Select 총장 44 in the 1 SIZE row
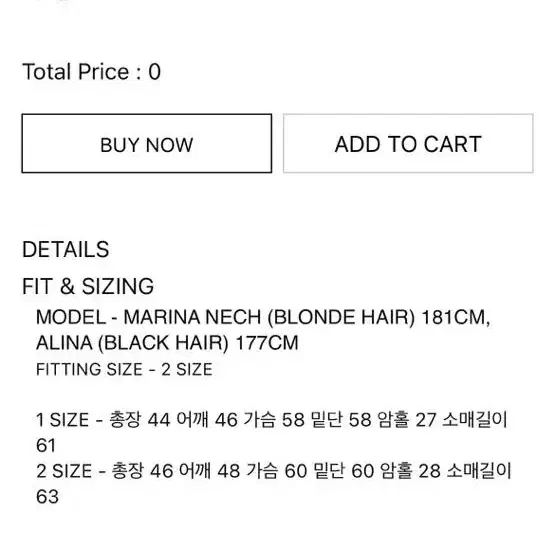Viewport: 555px width, 555px height. tap(139, 420)
